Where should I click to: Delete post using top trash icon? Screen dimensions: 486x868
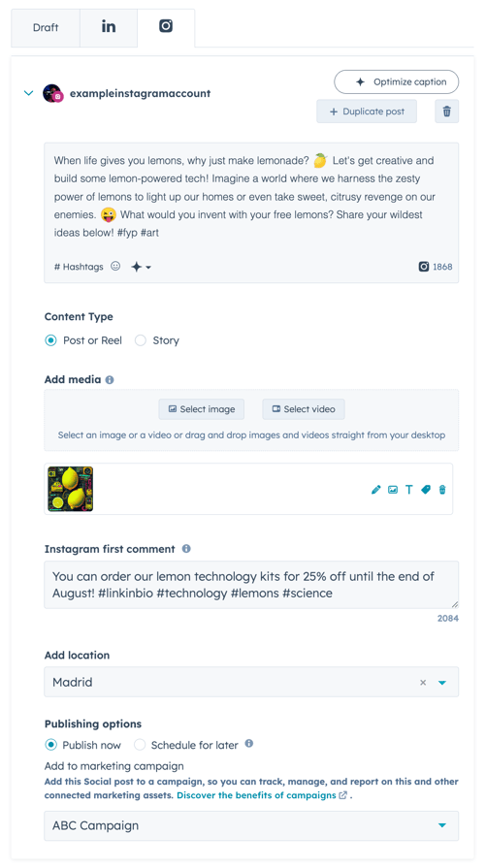pyautogui.click(x=446, y=112)
